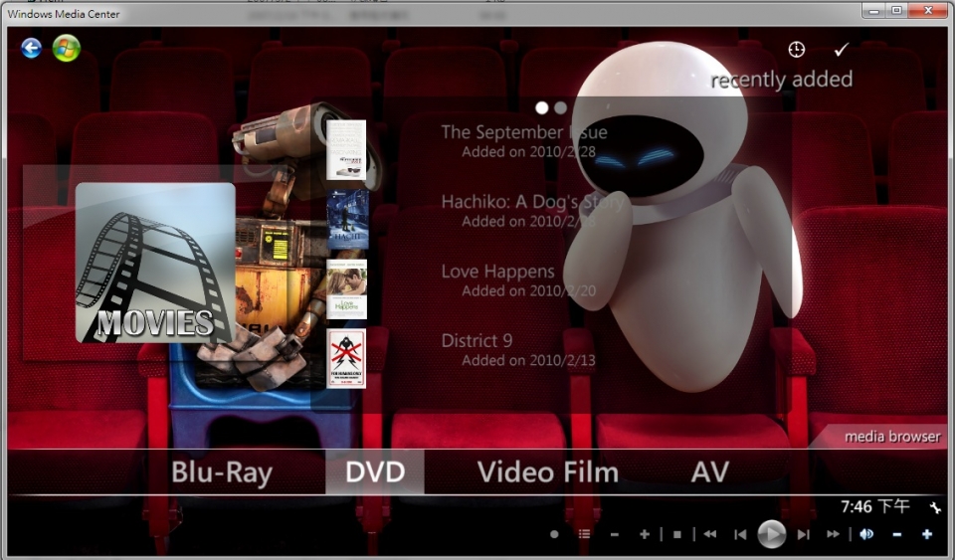Click the record dot button
The image size is (955, 560).
(x=554, y=534)
